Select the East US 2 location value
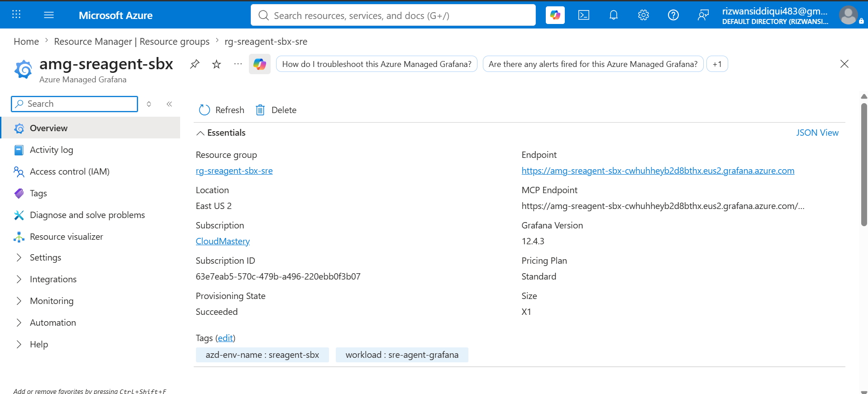Viewport: 868px width, 394px height. click(x=214, y=206)
